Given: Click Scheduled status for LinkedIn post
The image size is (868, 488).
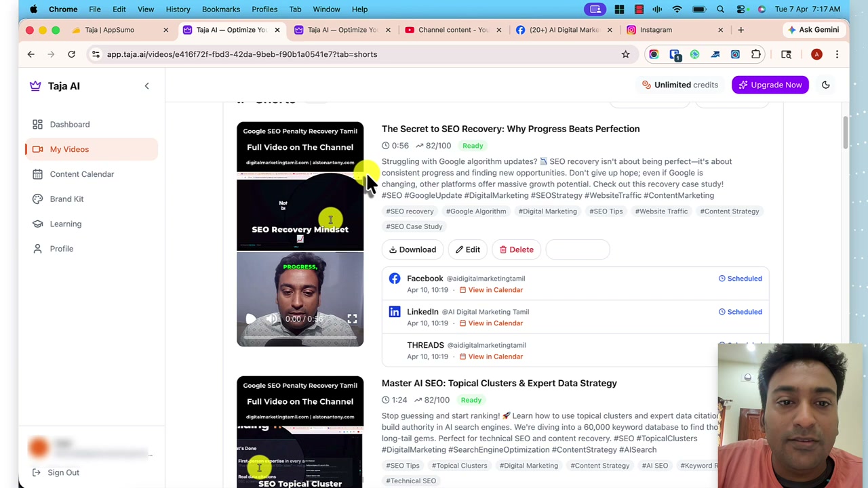Looking at the screenshot, I should 740,312.
